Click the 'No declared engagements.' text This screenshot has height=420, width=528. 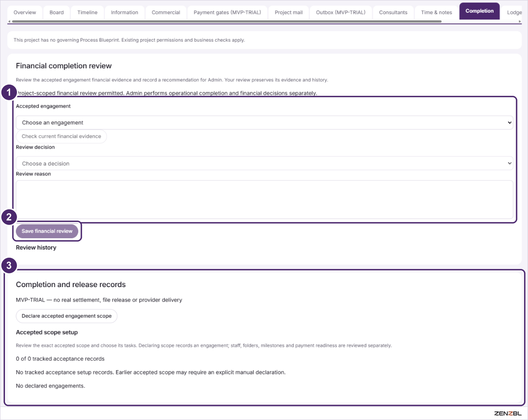(51, 386)
